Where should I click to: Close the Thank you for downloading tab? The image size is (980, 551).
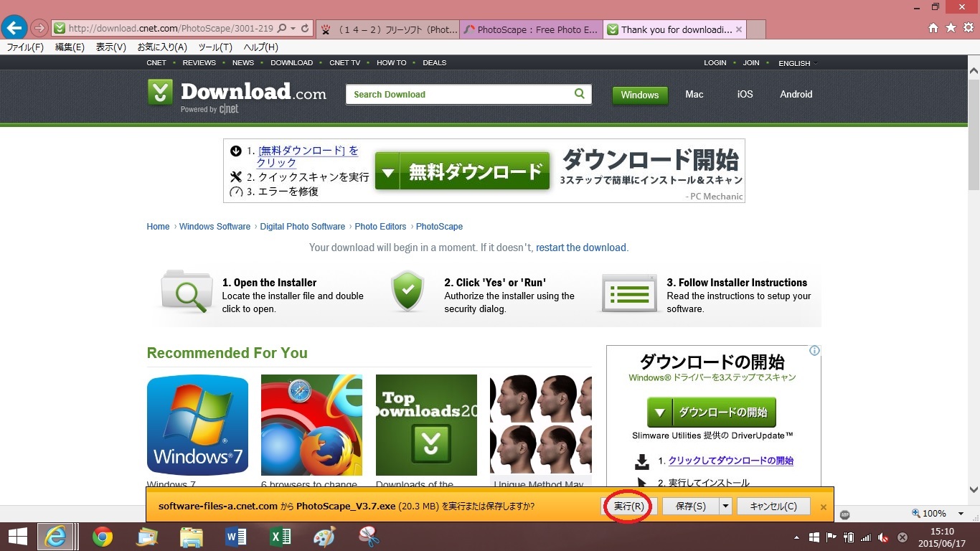point(739,29)
